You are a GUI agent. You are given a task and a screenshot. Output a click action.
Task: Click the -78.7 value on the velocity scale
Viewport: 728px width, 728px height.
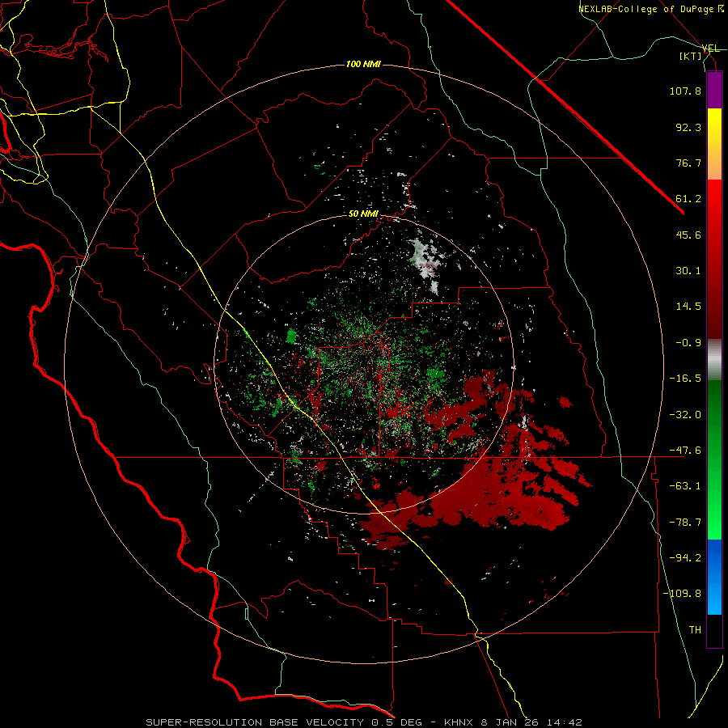click(x=685, y=523)
